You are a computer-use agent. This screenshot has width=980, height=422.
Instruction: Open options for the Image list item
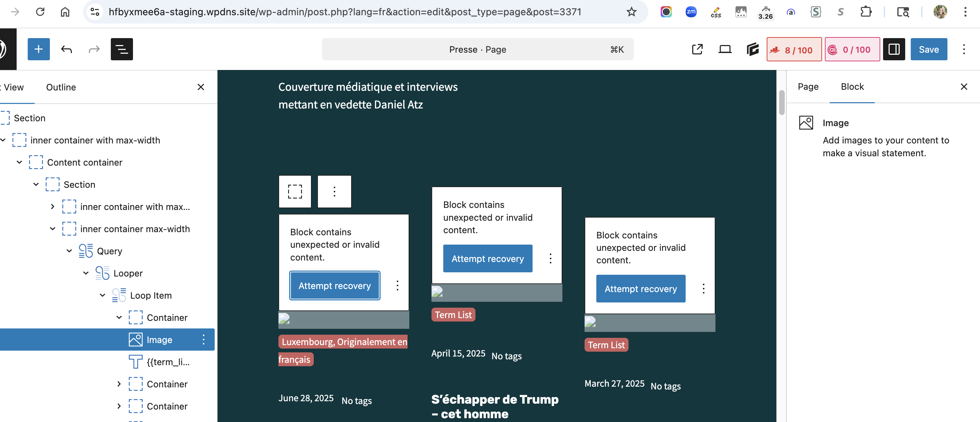click(x=204, y=340)
